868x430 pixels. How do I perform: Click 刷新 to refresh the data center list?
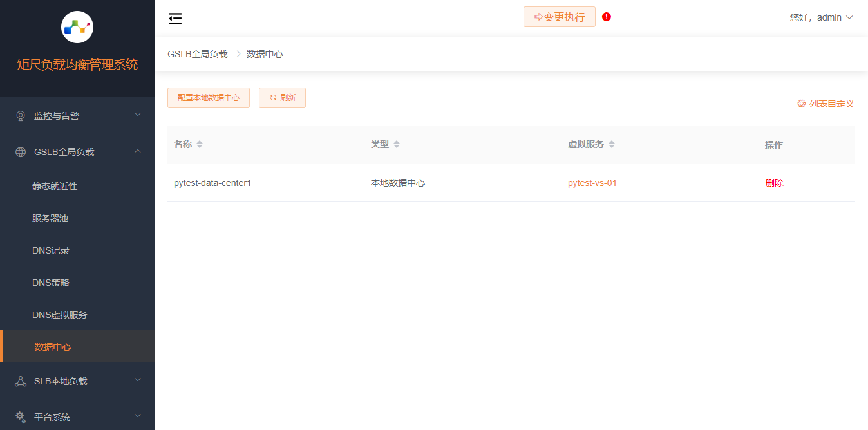coord(282,97)
